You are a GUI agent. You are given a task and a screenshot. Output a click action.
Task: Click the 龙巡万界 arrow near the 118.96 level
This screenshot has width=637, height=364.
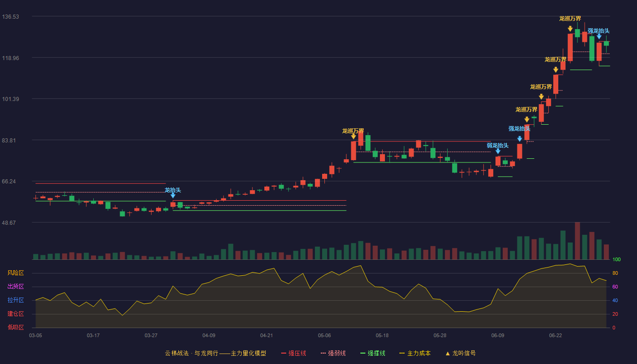556,70
